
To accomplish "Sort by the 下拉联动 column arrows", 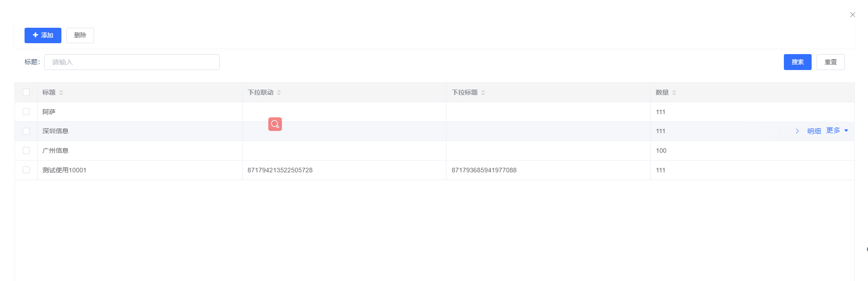I will pos(279,93).
